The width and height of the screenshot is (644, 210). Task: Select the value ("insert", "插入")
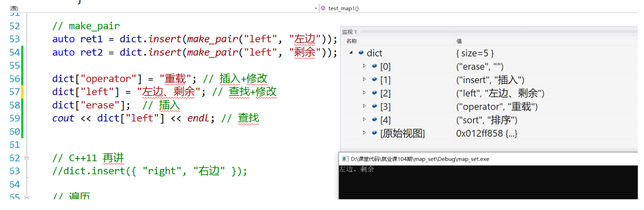(x=490, y=80)
